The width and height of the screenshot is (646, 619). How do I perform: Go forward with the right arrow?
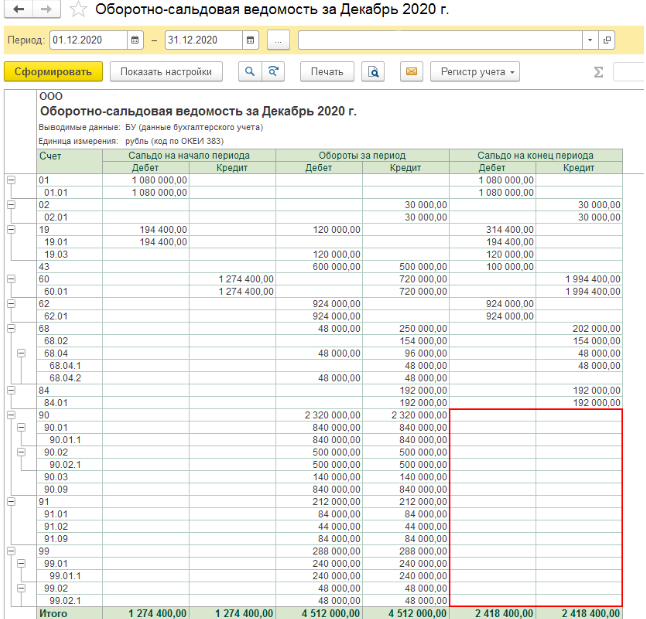coord(46,9)
